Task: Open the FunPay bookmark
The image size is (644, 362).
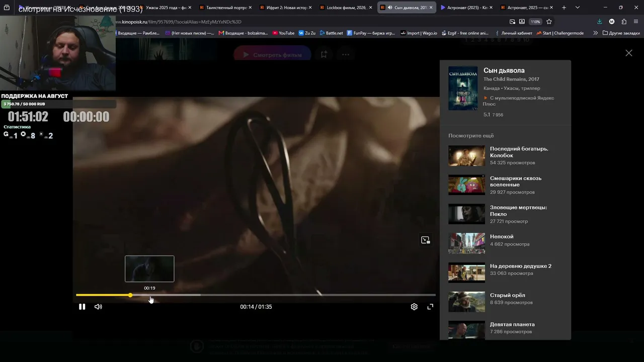Action: pos(371,33)
